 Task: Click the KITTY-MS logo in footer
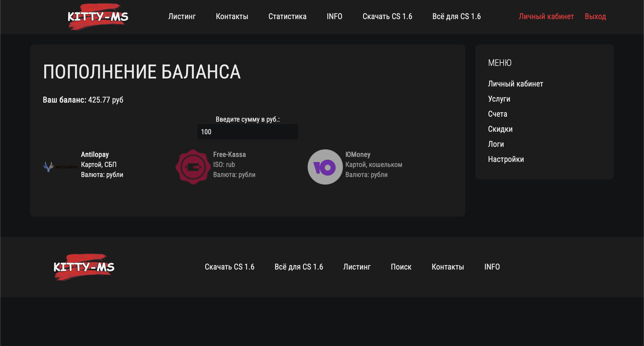[x=84, y=267]
